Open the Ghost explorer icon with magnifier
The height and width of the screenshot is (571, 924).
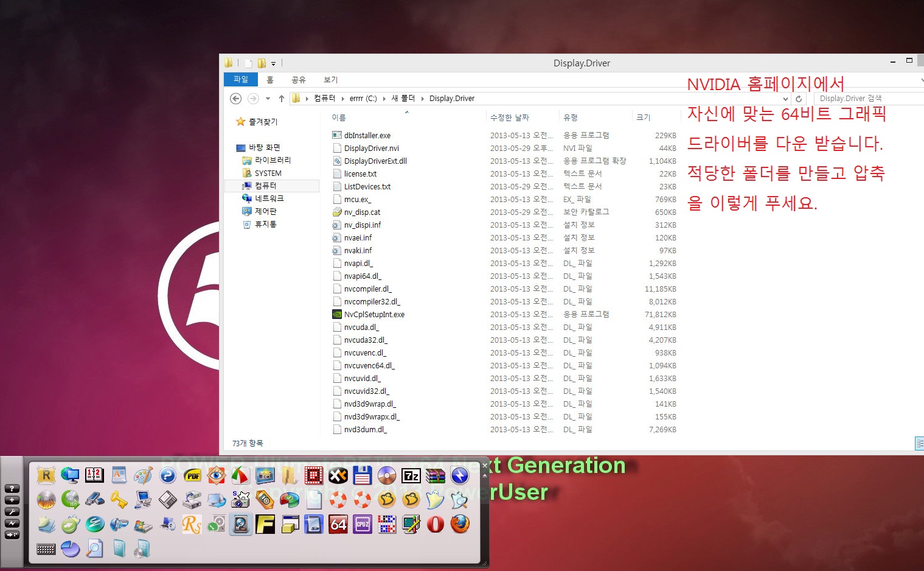[460, 500]
